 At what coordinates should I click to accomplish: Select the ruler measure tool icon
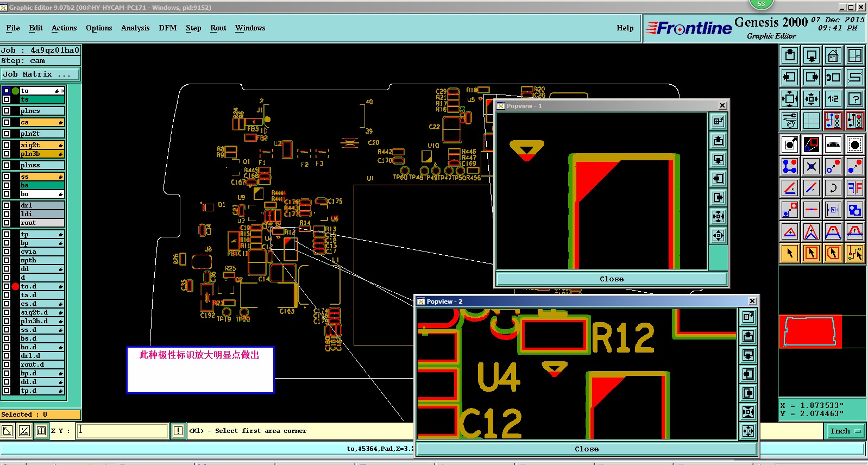click(833, 144)
